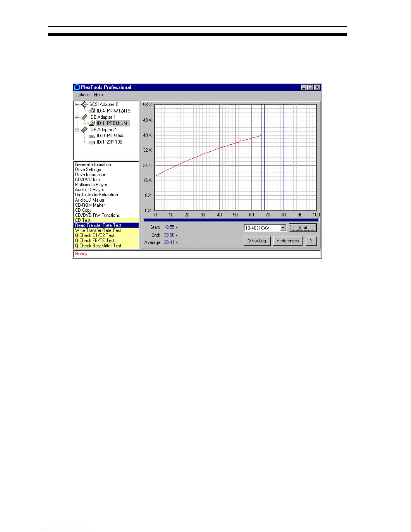Click the End value 39.86 x
The width and height of the screenshot is (411, 532).
(x=171, y=235)
